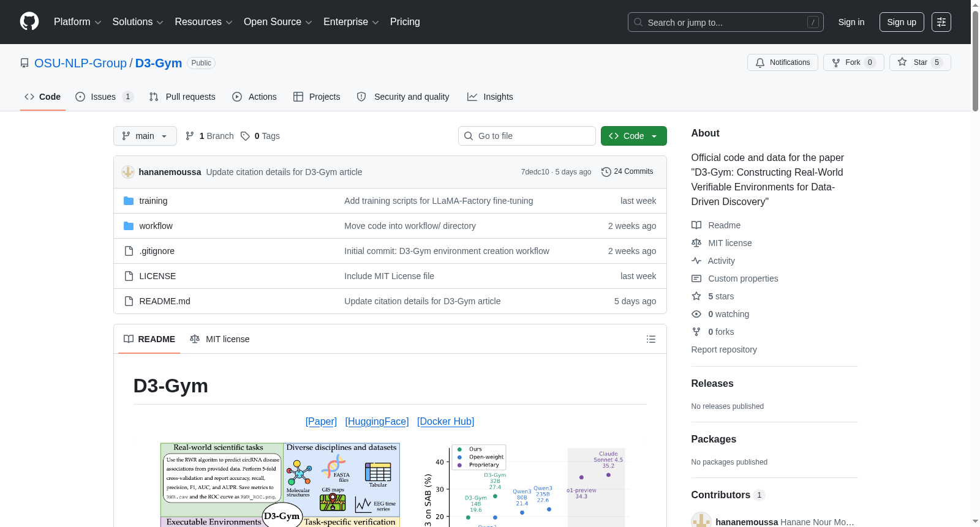Open the command palette icon button

(x=941, y=22)
